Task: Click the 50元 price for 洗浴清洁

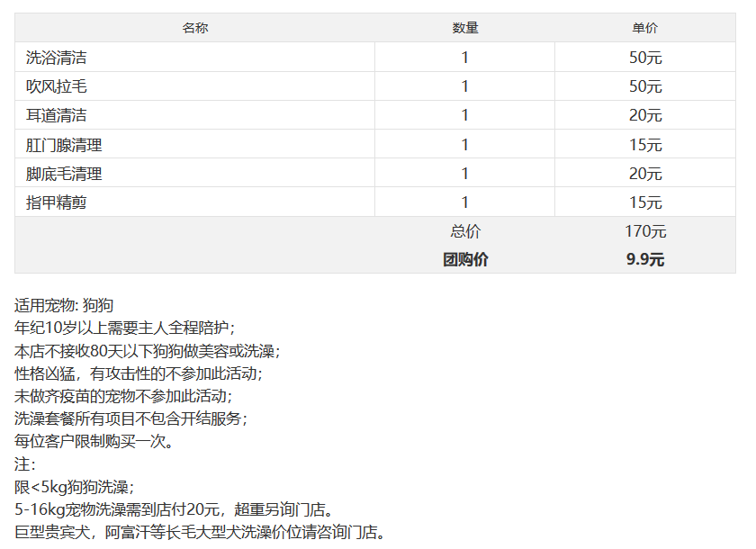Action: pos(645,58)
